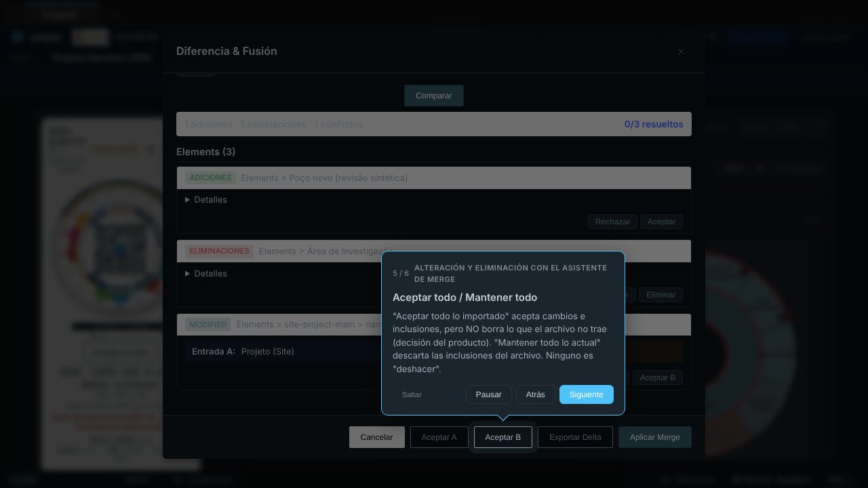
Task: Skip the tutorial with Saltar
Action: 412,394
